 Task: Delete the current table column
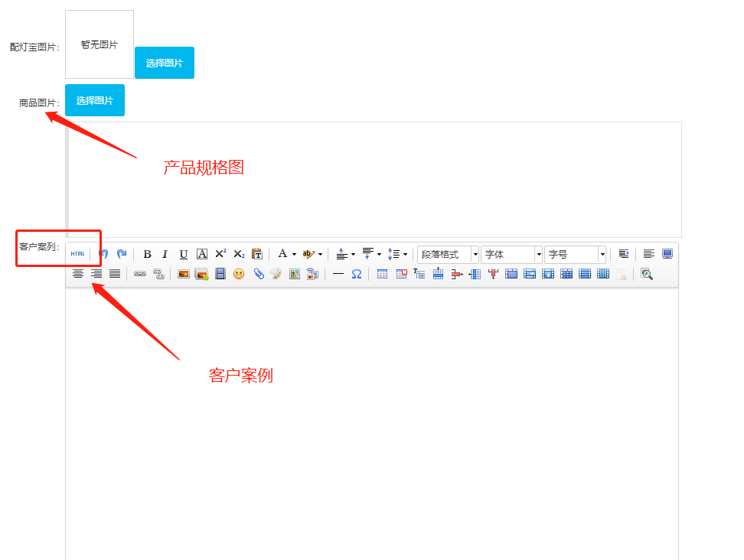coord(493,274)
